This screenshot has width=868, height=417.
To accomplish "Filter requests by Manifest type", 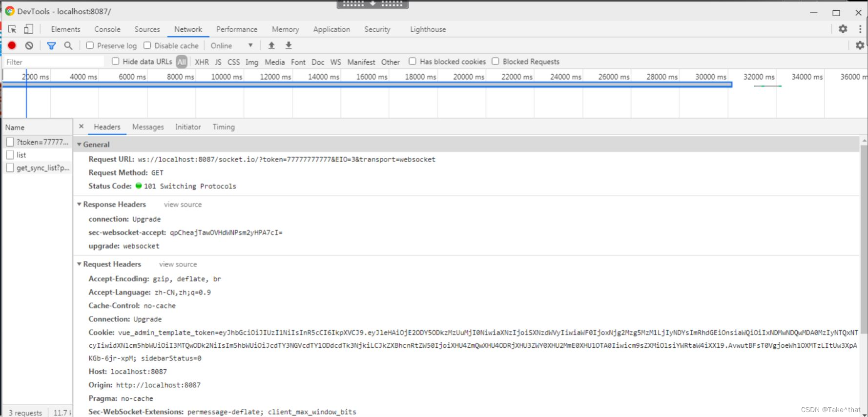I will [x=361, y=62].
